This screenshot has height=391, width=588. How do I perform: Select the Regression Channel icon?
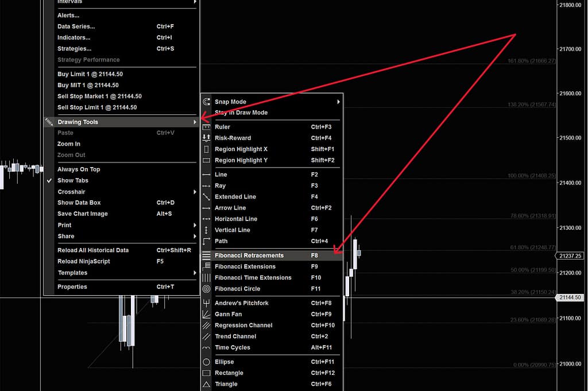[x=207, y=326]
